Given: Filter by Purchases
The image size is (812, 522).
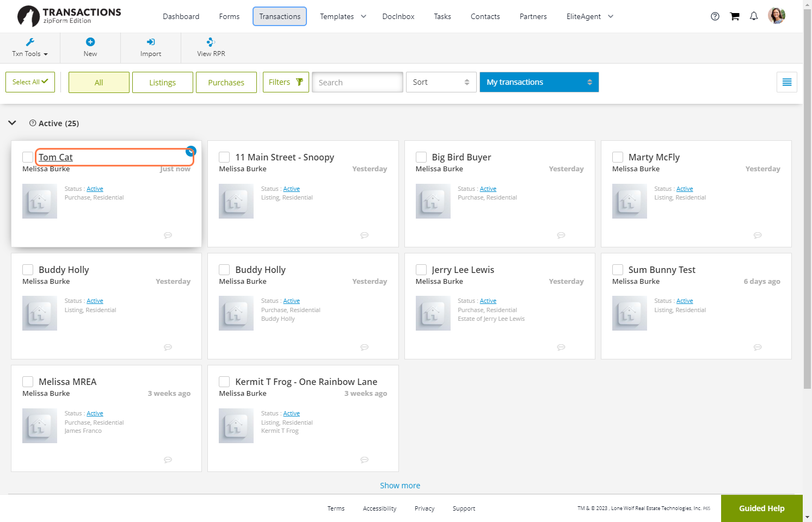Looking at the screenshot, I should [x=226, y=83].
